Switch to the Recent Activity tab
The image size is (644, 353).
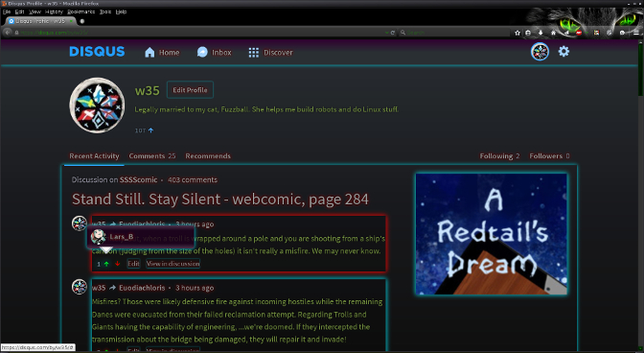(94, 155)
